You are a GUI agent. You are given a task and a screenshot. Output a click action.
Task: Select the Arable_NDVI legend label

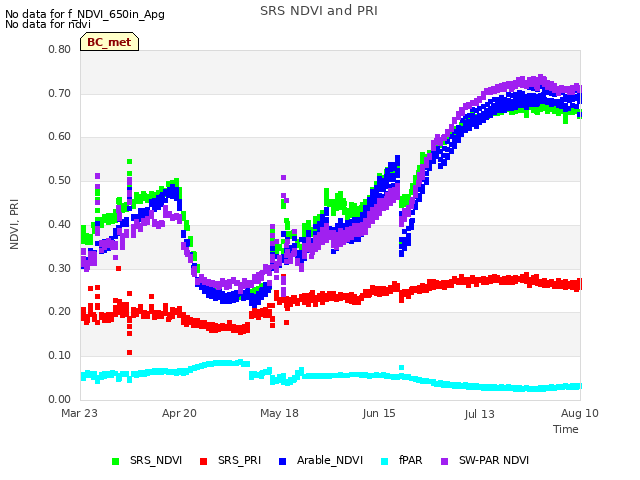(x=330, y=460)
